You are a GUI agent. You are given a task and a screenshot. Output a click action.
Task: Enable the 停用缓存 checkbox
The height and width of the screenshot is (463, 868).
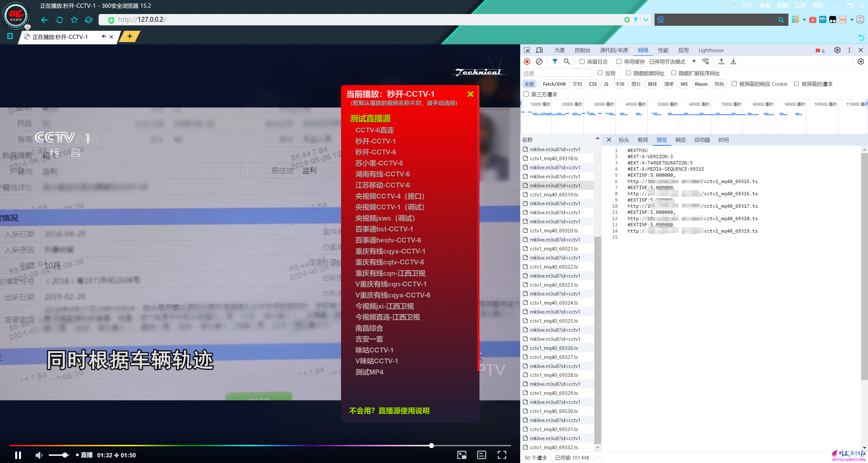(x=619, y=61)
